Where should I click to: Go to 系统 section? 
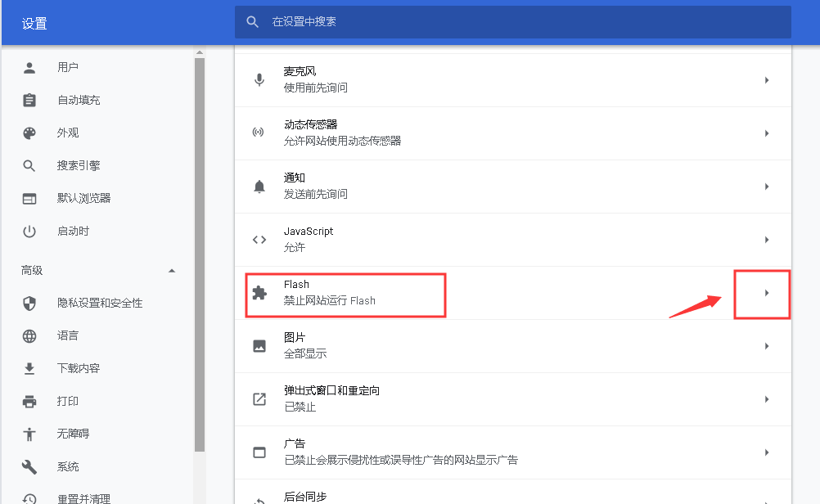click(68, 467)
